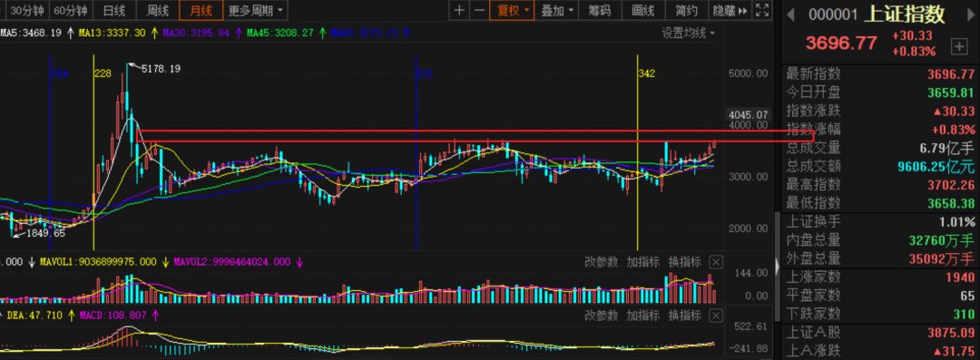The width and height of the screenshot is (980, 360).
Task: Click the 筹码 button
Action: pyautogui.click(x=600, y=10)
